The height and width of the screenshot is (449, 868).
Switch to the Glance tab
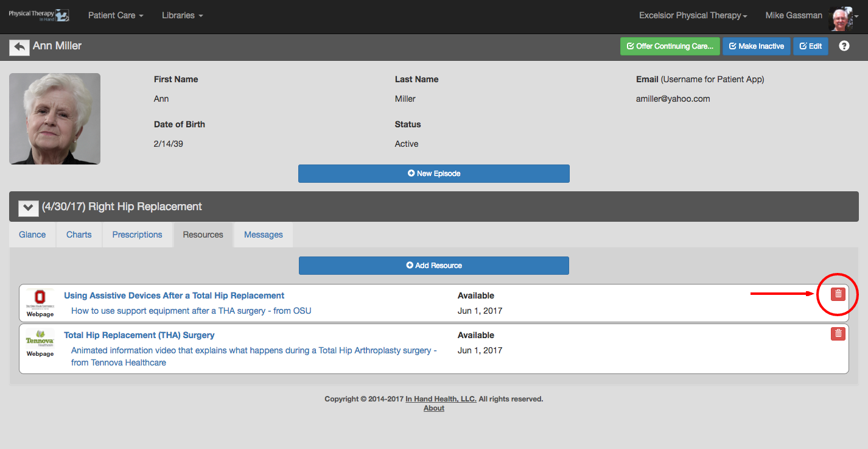tap(32, 235)
